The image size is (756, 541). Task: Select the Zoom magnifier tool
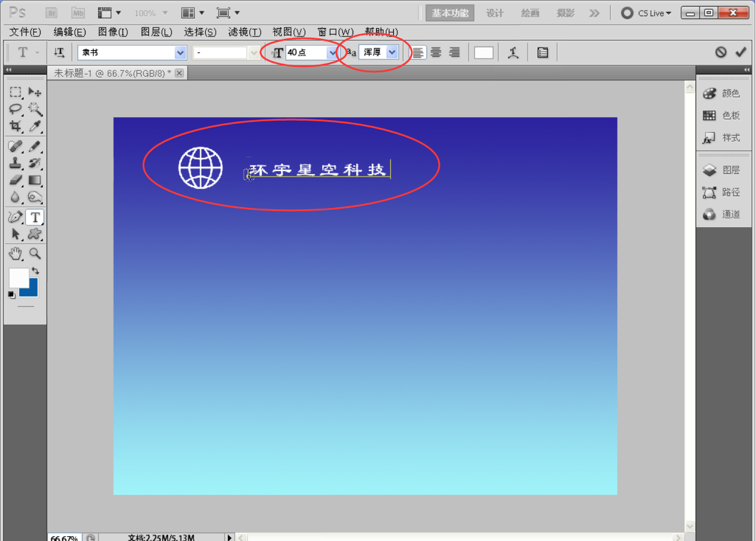(35, 253)
